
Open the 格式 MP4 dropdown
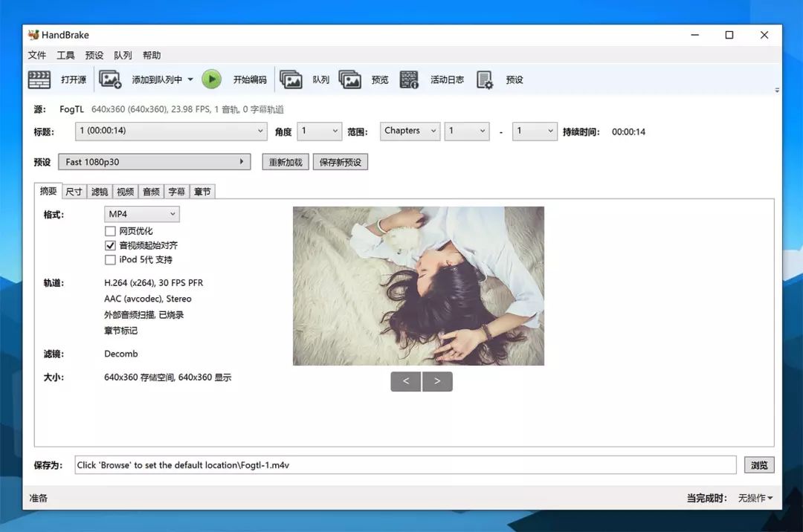(141, 214)
